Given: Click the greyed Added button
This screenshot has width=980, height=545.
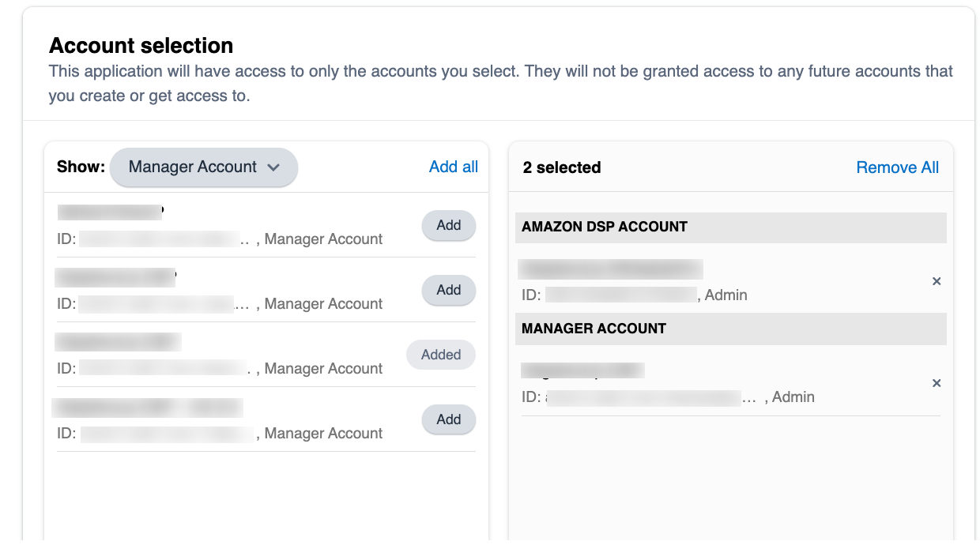Looking at the screenshot, I should pos(440,355).
